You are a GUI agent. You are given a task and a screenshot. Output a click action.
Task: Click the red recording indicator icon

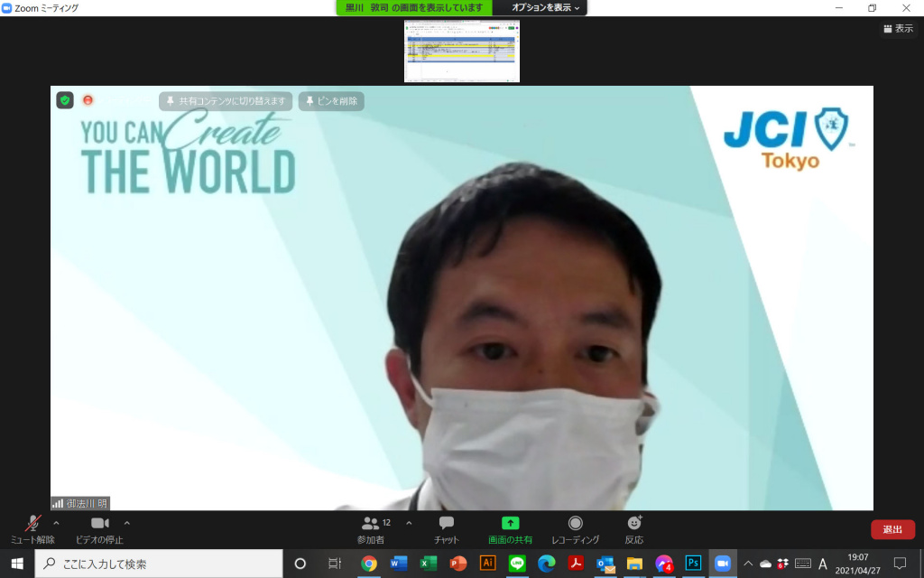point(88,100)
